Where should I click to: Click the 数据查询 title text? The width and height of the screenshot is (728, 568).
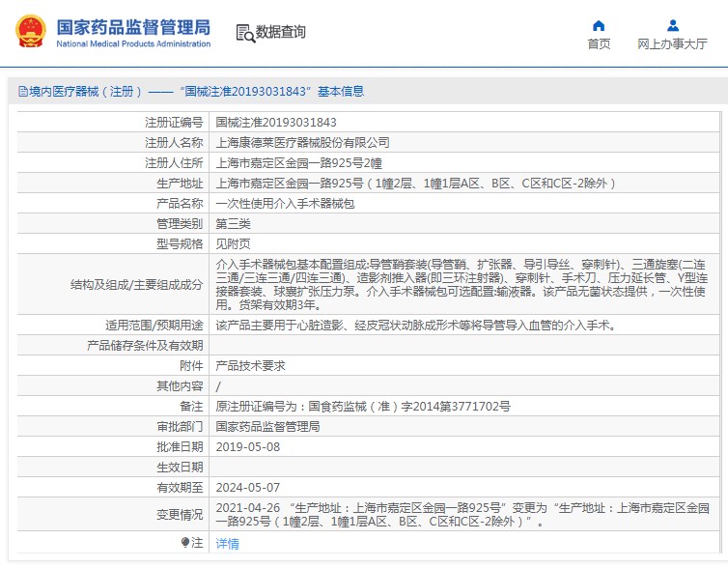pos(280,32)
